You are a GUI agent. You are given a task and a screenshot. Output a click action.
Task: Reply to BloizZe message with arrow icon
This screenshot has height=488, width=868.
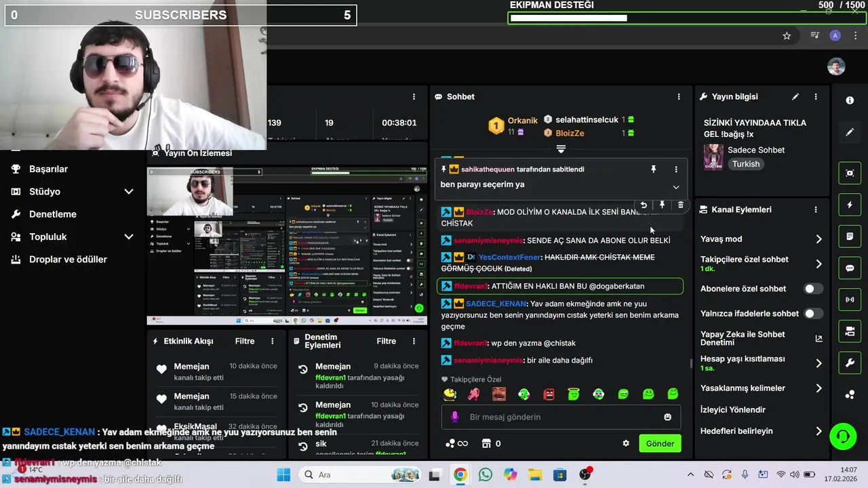point(644,205)
